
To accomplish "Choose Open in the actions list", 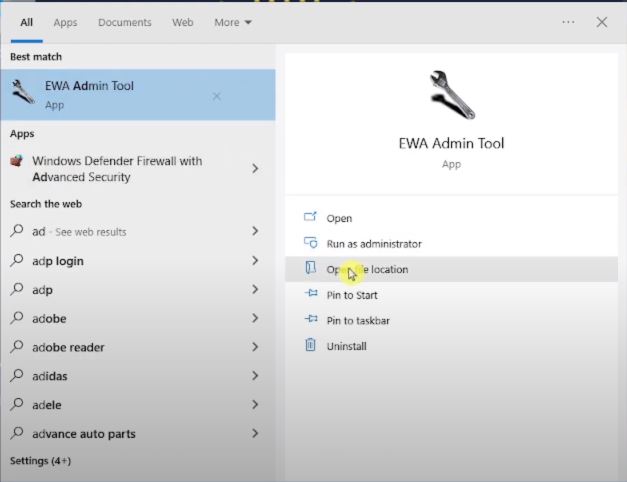I will click(x=451, y=218).
